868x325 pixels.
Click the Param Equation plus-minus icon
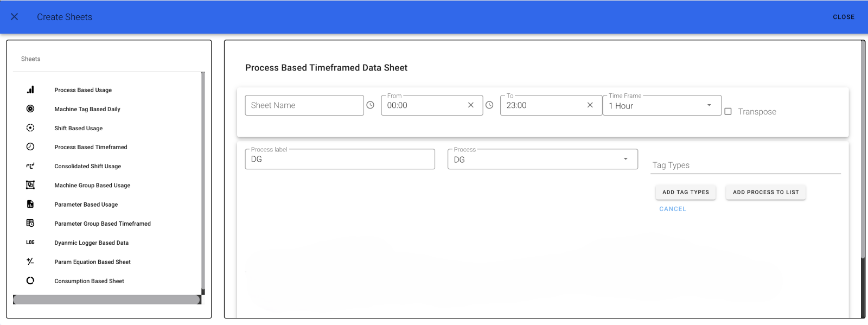tap(30, 262)
